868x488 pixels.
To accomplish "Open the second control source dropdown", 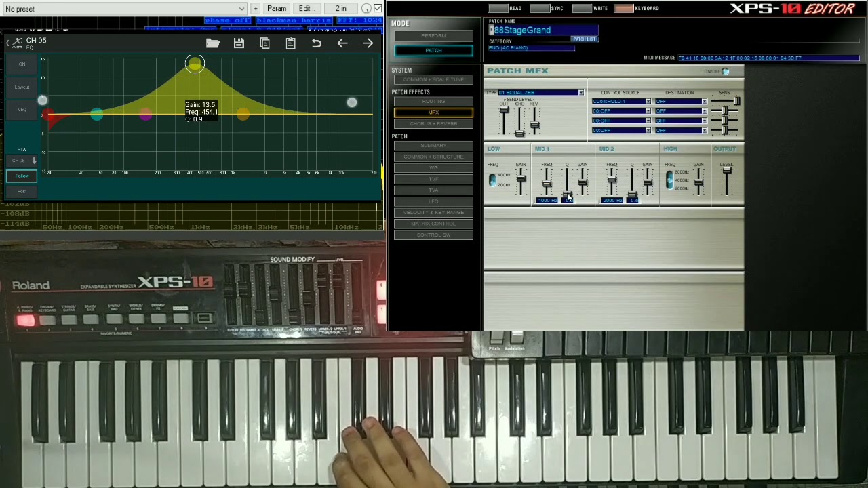I will tap(620, 111).
